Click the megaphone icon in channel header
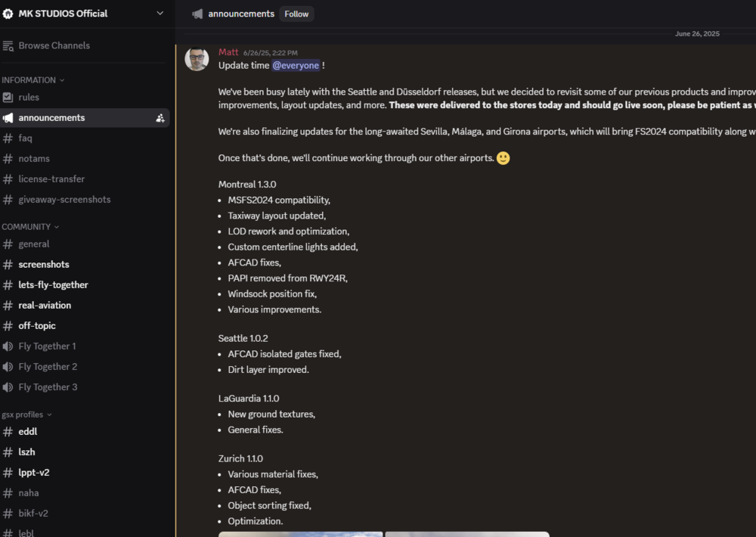Image resolution: width=756 pixels, height=537 pixels. [x=197, y=14]
